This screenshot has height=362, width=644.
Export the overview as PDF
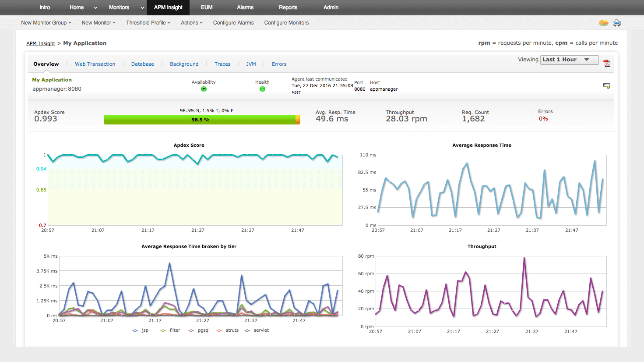click(607, 63)
